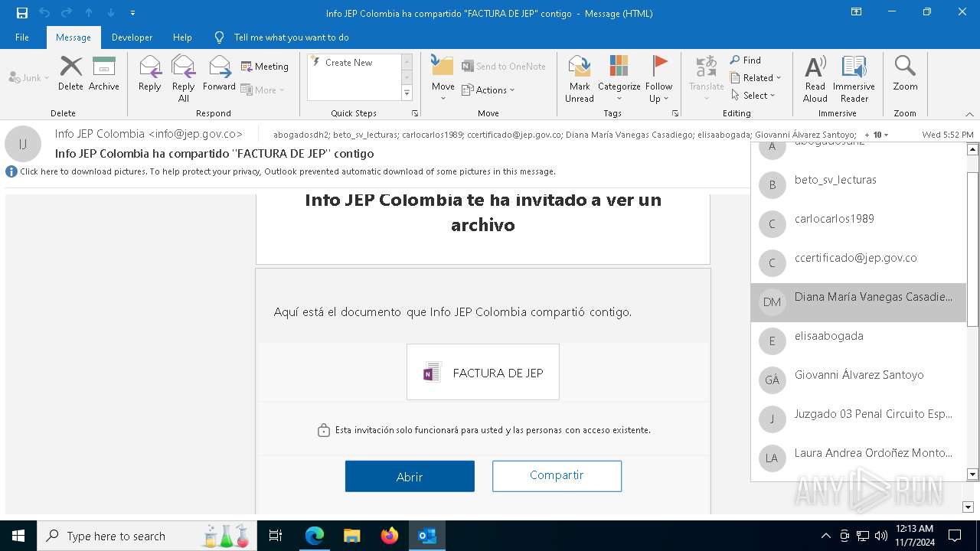Viewport: 980px width, 551px height.
Task: Forward this email message
Action: [x=219, y=73]
